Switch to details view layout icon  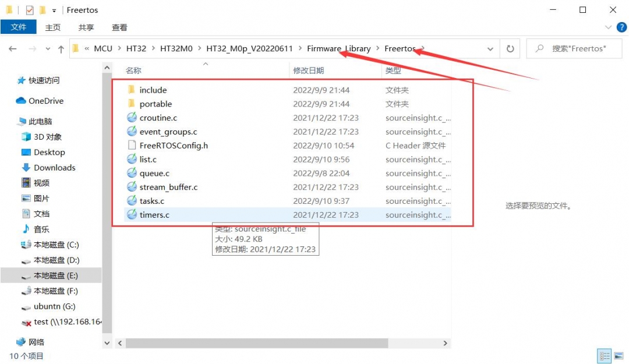point(604,356)
